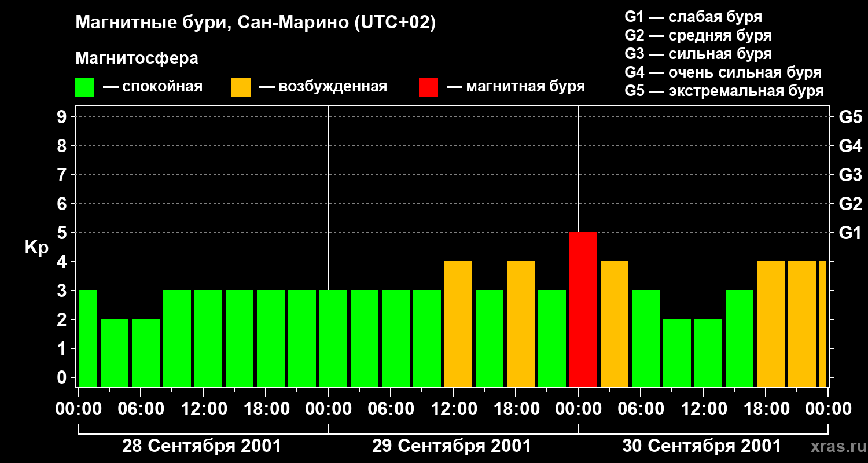Click the green Kp 2 bar at 12:00, 30 September
Viewport: 868px width, 463px height.
tap(708, 352)
